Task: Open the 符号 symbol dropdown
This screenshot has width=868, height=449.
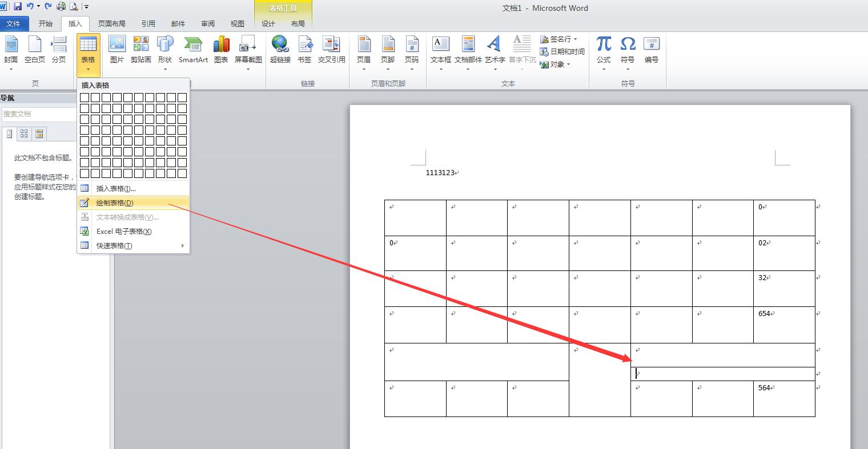Action: [628, 54]
